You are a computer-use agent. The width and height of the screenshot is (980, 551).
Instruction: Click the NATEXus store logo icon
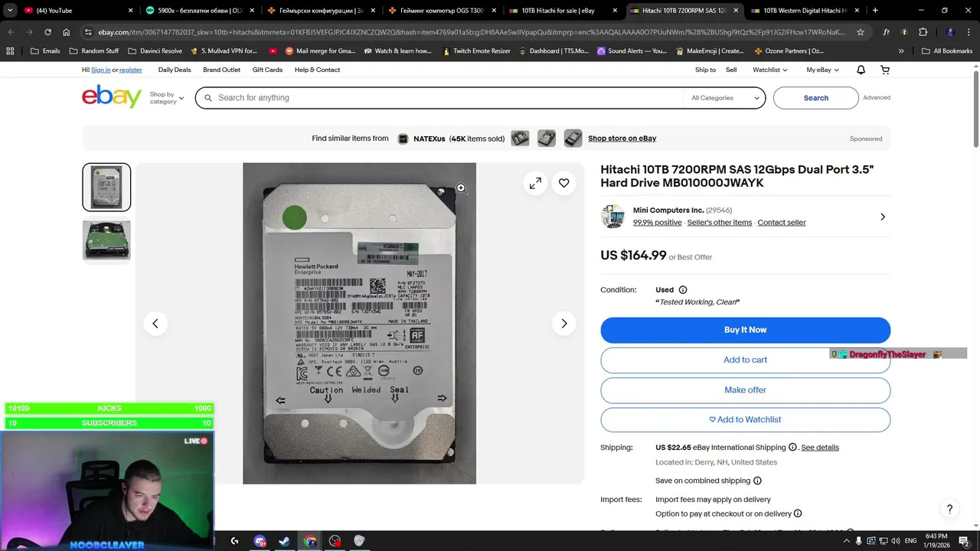pos(403,139)
